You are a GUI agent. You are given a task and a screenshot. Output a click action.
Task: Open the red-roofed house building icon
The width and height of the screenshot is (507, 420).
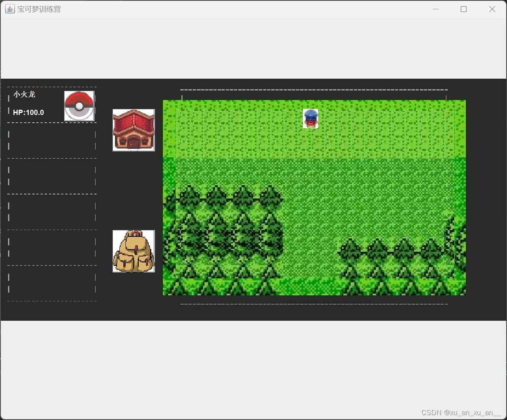(x=134, y=130)
